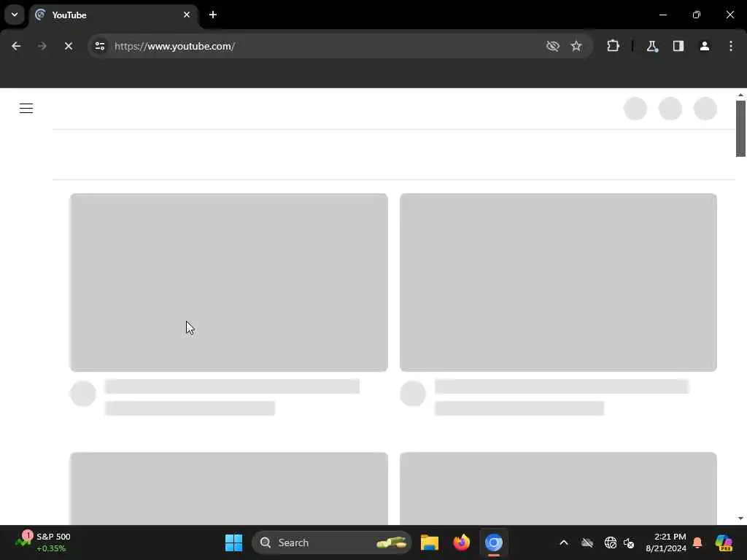The image size is (747, 560).
Task: Open the clock showing 2:21 PM
Action: pos(665,542)
